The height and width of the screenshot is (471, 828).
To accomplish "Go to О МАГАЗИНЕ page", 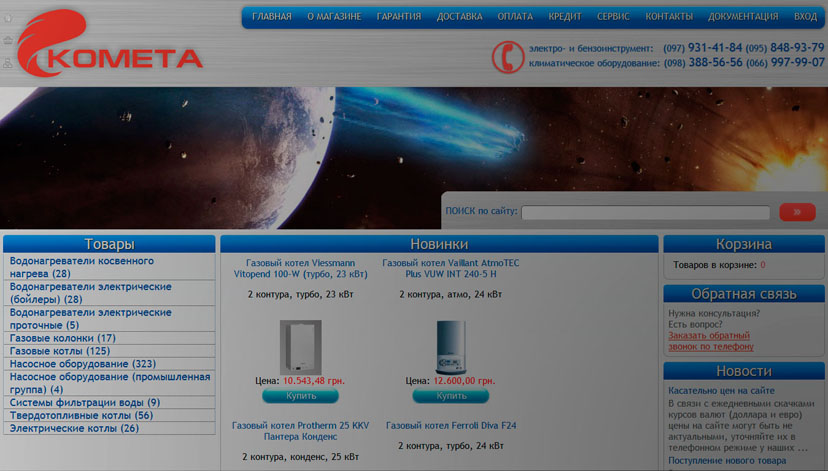I will pyautogui.click(x=334, y=17).
